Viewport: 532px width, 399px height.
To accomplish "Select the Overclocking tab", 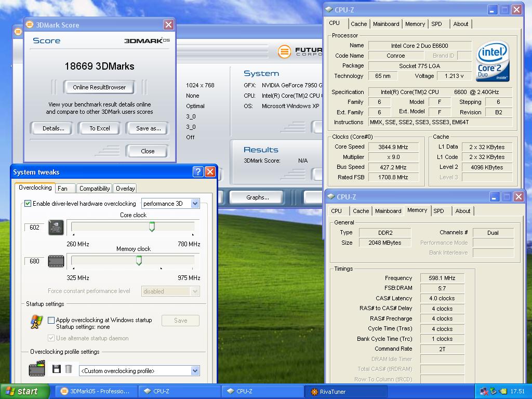I will click(x=35, y=188).
